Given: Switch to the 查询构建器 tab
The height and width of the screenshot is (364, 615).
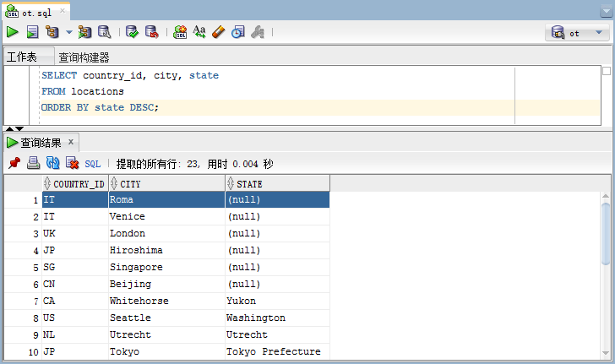Looking at the screenshot, I should tap(84, 57).
